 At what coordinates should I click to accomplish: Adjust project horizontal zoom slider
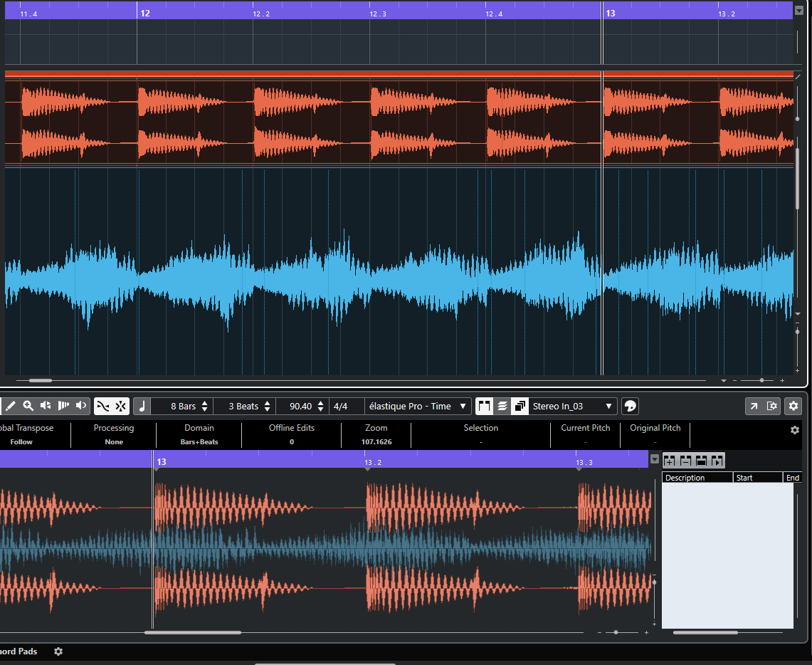pos(761,381)
